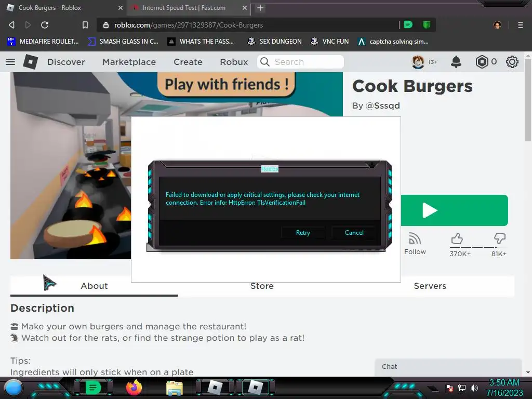Open File Explorer from the taskbar
This screenshot has width=532, height=399.
click(175, 388)
